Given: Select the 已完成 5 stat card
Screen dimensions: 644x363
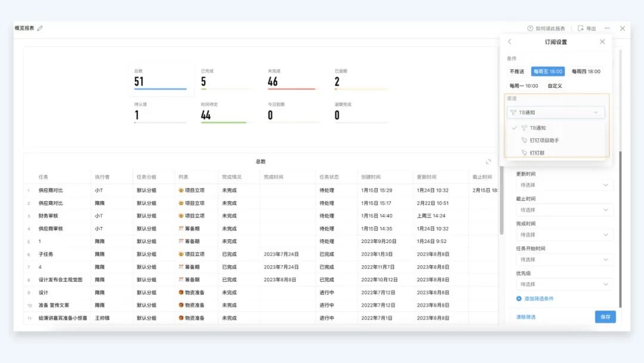Looking at the screenshot, I should pyautogui.click(x=227, y=79).
